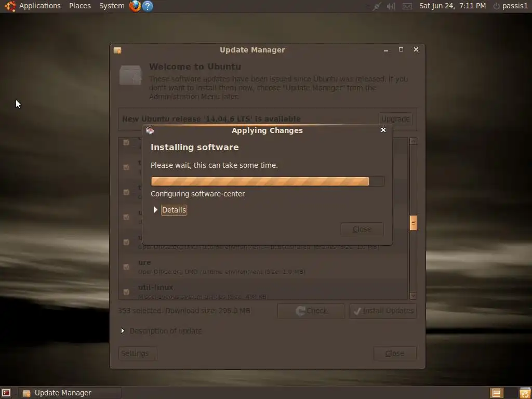Click the update list scrollbar down arrow
532x399 pixels.
click(x=413, y=296)
